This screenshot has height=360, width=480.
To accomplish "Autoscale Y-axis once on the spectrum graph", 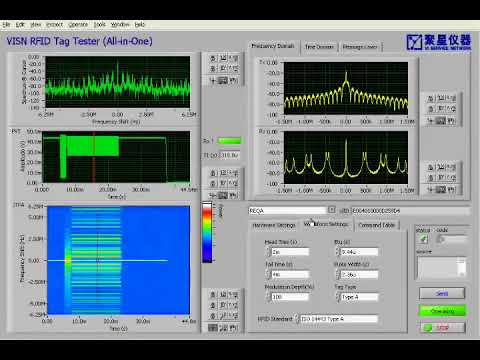I will pyautogui.click(x=223, y=68).
